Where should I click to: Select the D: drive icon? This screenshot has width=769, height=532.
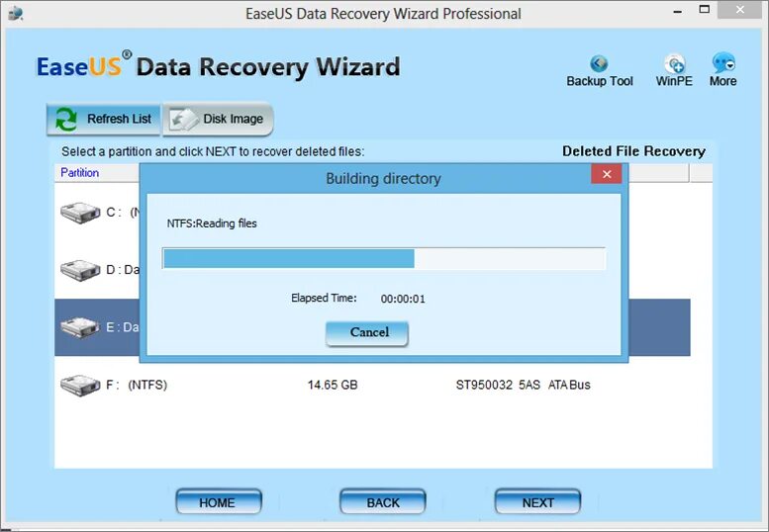80,270
